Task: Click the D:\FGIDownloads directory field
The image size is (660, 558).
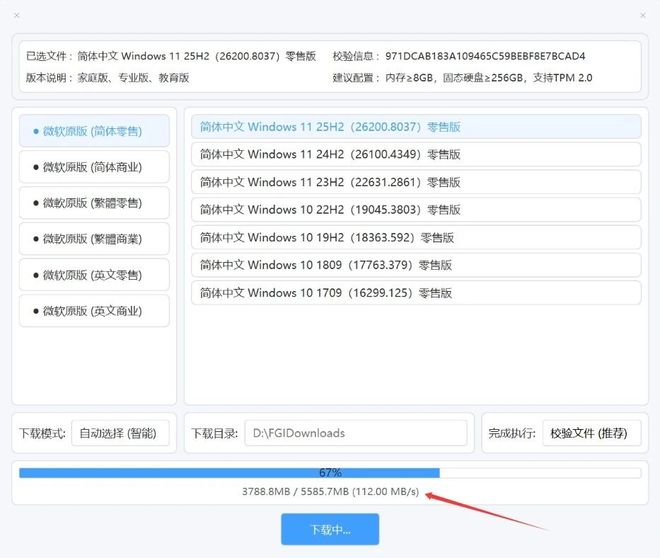Action: coord(355,433)
